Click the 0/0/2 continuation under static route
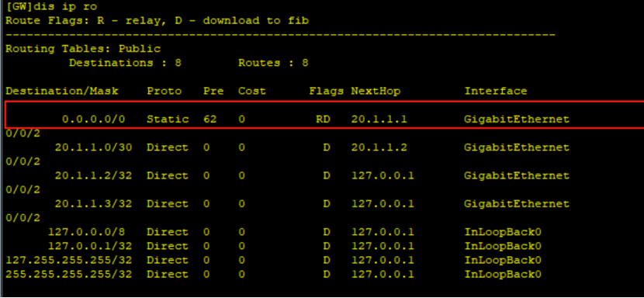Viewport: 644px width, 298px height. click(23, 133)
